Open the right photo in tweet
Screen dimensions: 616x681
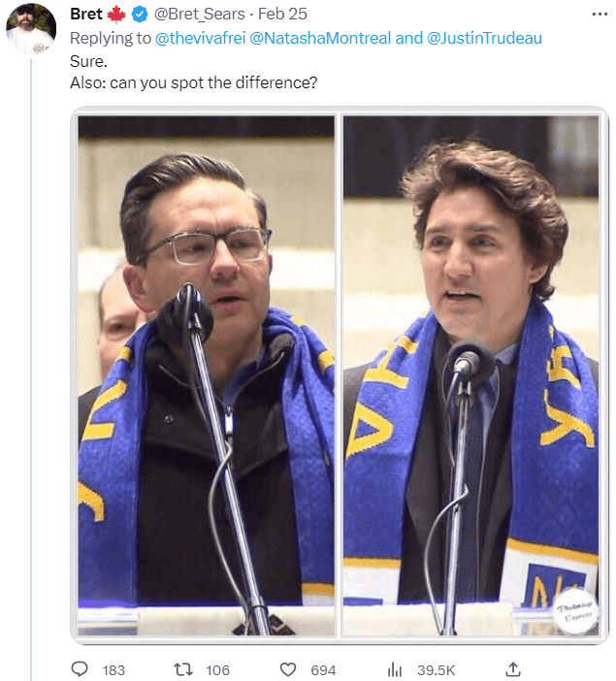(x=471, y=375)
